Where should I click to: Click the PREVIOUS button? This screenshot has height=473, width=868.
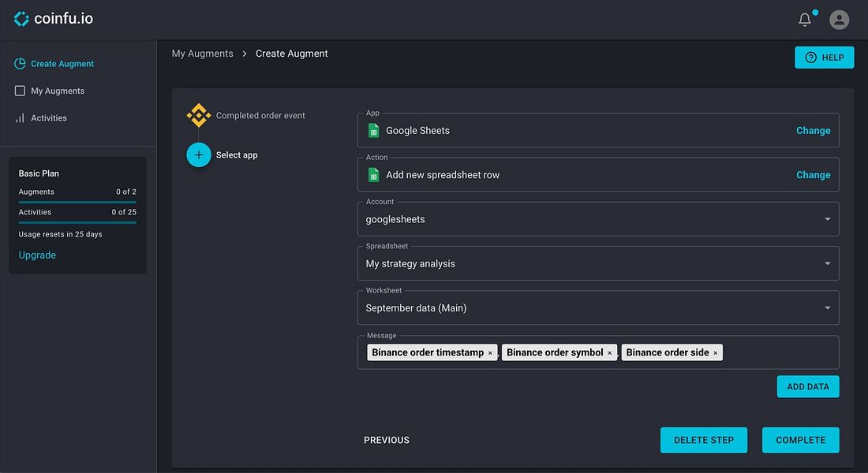tap(387, 441)
